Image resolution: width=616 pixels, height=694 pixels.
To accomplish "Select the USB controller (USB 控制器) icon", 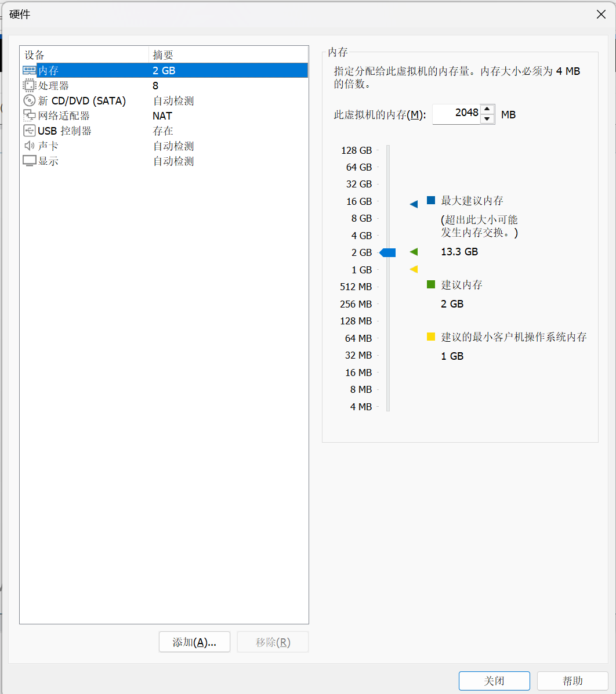I will (x=29, y=131).
